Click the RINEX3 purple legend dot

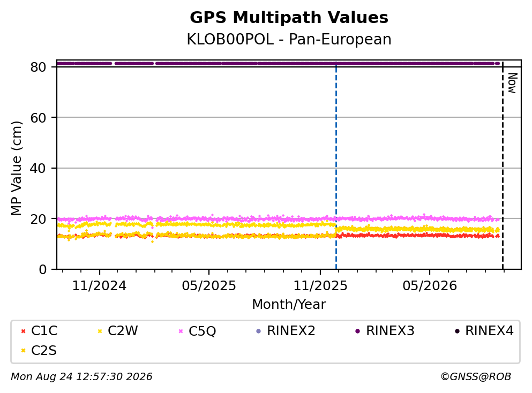pyautogui.click(x=357, y=331)
